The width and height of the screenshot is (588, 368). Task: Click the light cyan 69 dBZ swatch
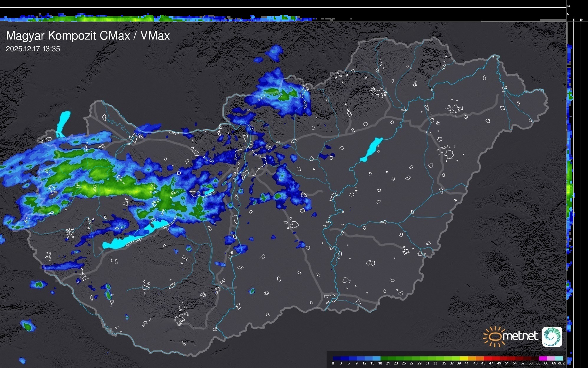point(558,359)
